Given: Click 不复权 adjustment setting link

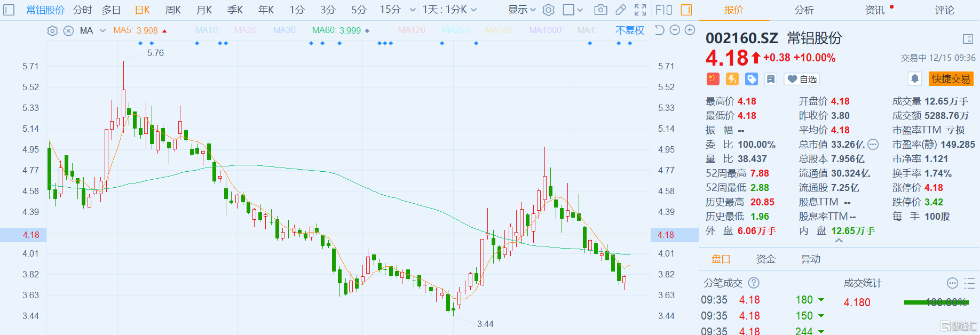Looking at the screenshot, I should click(629, 30).
